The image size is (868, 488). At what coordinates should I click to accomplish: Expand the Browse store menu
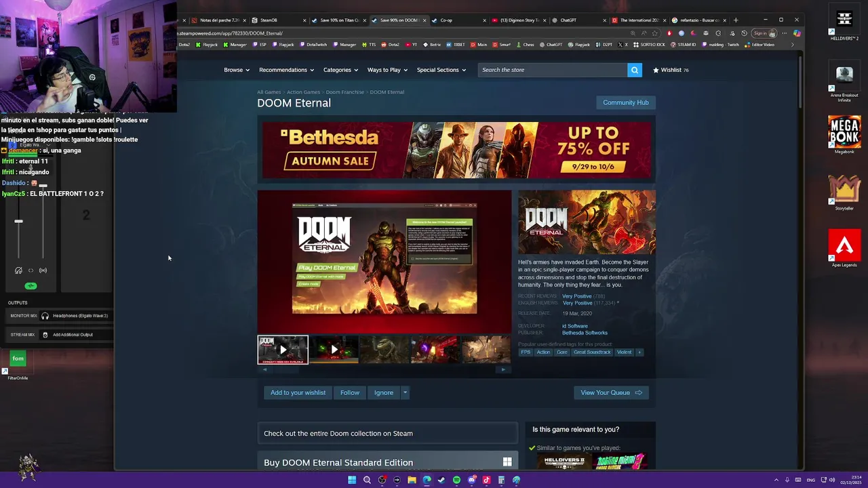pyautogui.click(x=237, y=70)
